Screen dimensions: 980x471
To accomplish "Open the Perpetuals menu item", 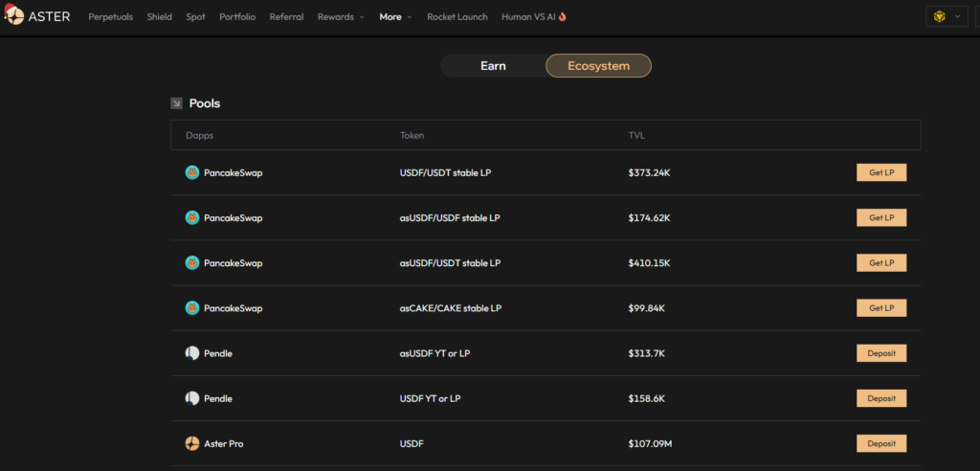I will [x=110, y=16].
